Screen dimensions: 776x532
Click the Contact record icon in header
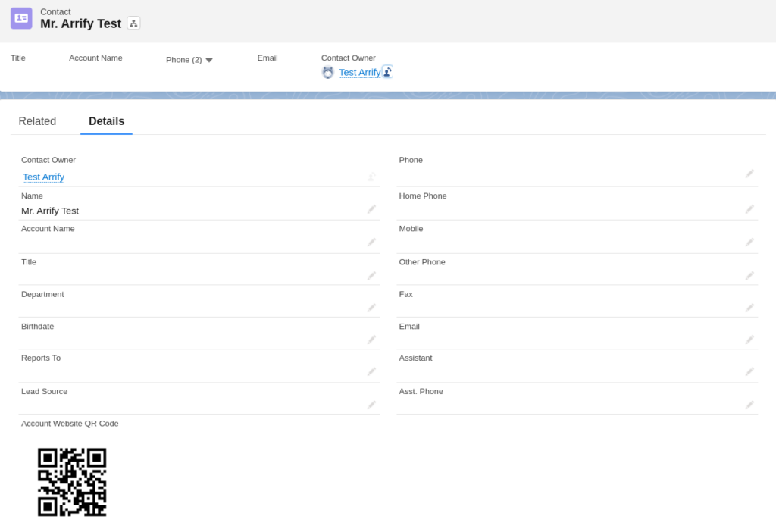21,18
